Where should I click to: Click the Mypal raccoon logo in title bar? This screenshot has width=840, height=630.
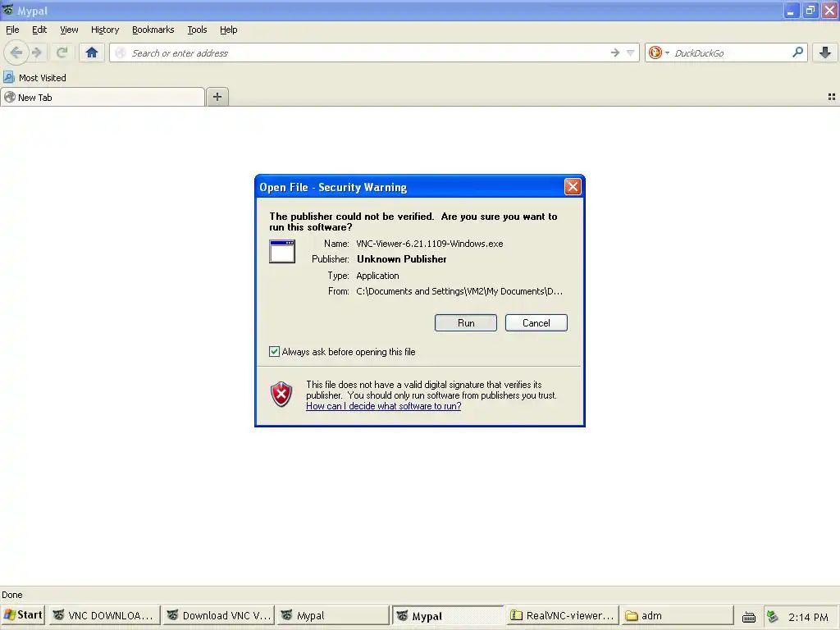coord(8,10)
